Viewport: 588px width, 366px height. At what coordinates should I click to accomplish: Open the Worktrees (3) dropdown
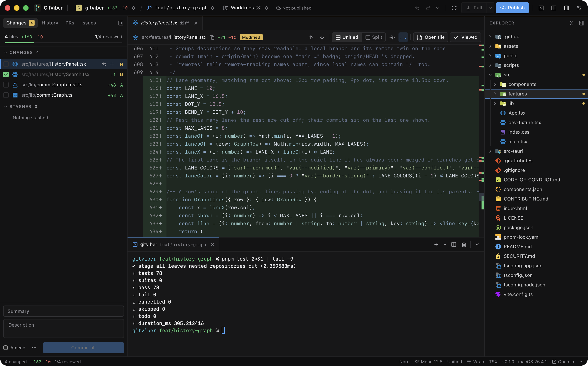click(x=246, y=8)
